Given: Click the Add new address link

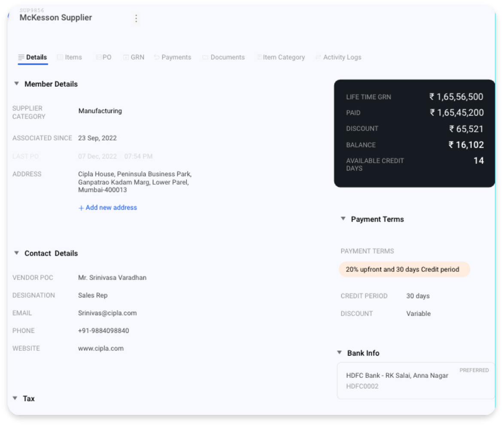Looking at the screenshot, I should [108, 208].
